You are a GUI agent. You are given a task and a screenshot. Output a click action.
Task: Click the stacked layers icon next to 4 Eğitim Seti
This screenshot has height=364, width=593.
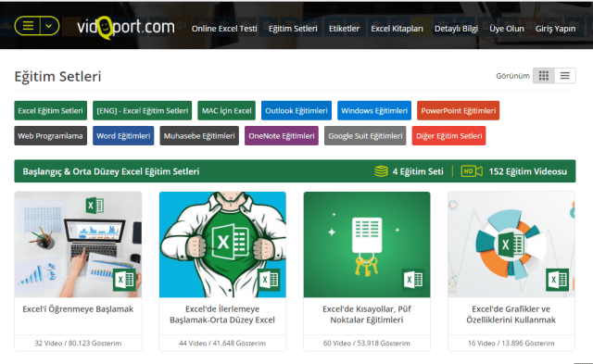381,171
